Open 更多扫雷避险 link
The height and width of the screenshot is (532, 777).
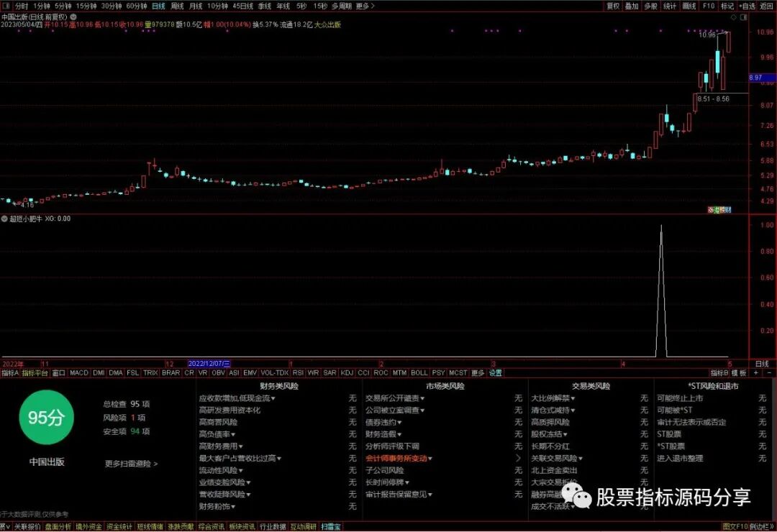[132, 464]
